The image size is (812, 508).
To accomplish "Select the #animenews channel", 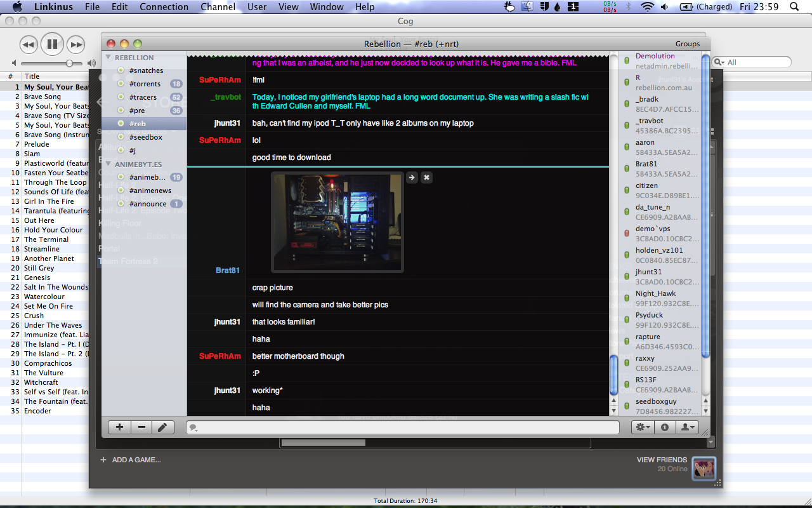I will coord(144,190).
